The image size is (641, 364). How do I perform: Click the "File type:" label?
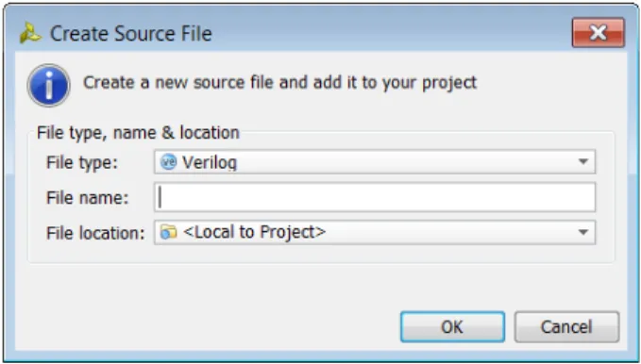82,162
